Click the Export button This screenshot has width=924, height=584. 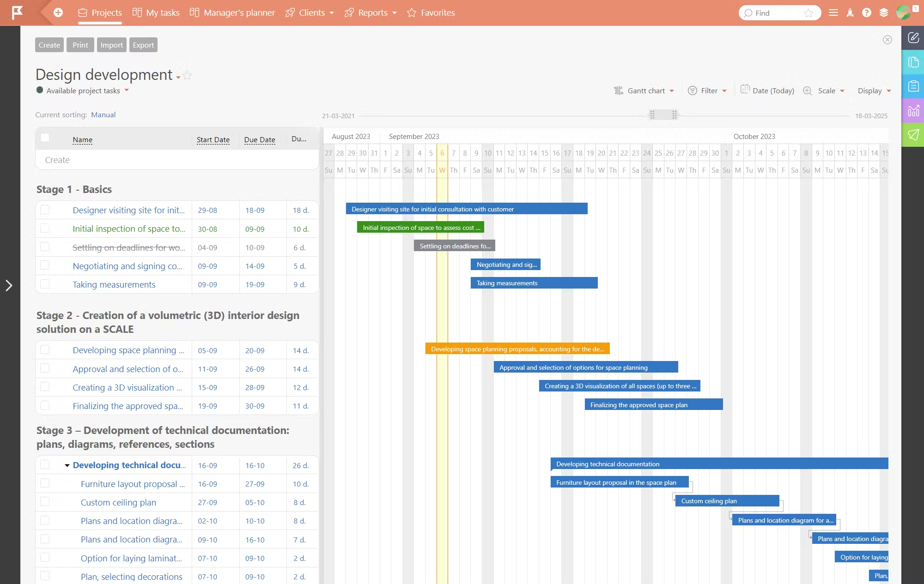[143, 44]
